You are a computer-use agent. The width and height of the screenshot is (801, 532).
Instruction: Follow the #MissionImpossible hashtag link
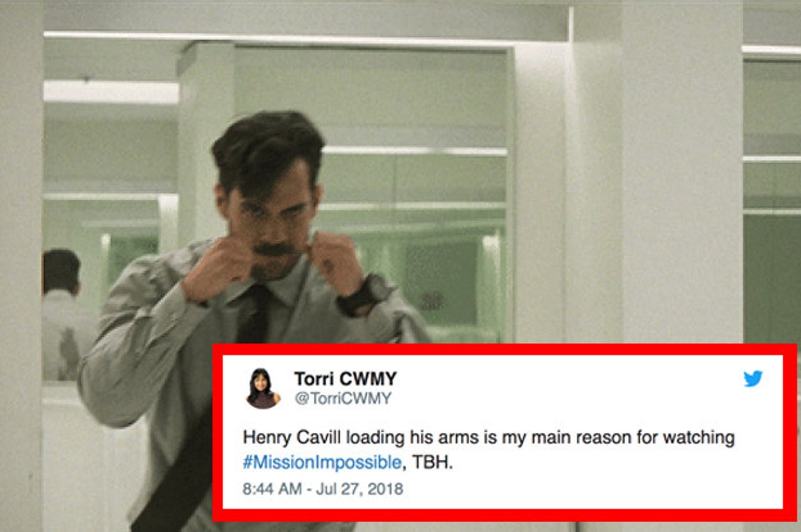[322, 463]
